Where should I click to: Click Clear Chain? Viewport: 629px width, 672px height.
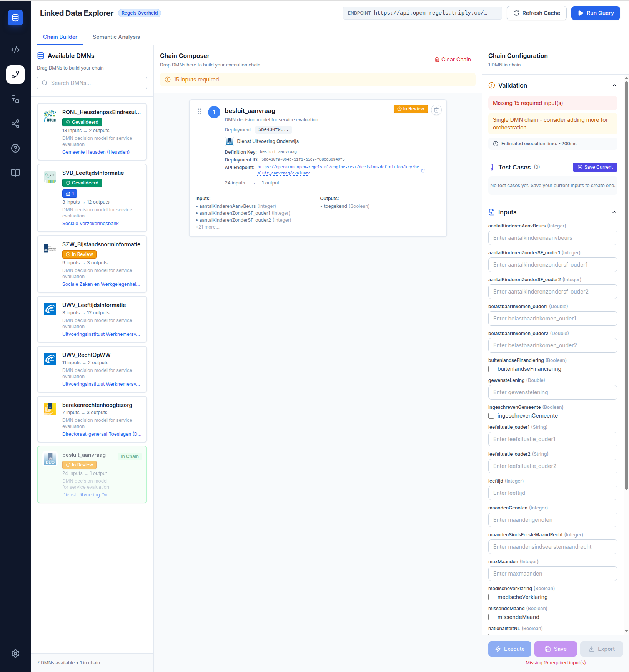pos(453,60)
